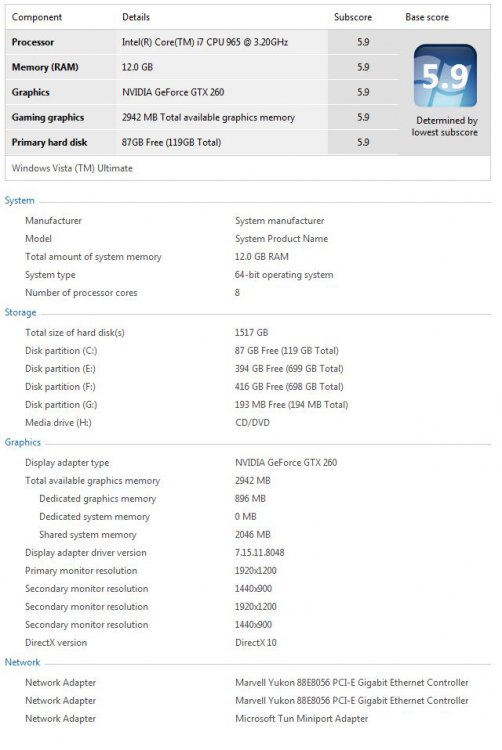Click the Graphics component row
This screenshot has height=750, width=502.
[x=202, y=92]
